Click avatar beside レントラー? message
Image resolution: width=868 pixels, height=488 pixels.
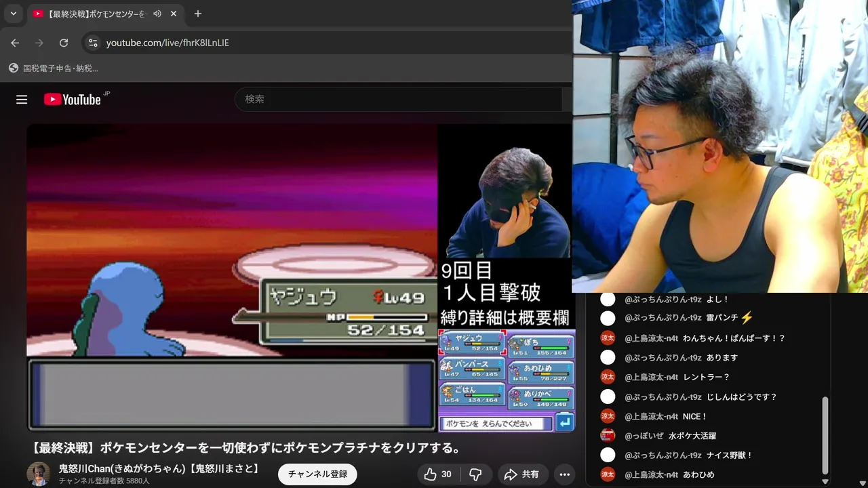tap(608, 377)
